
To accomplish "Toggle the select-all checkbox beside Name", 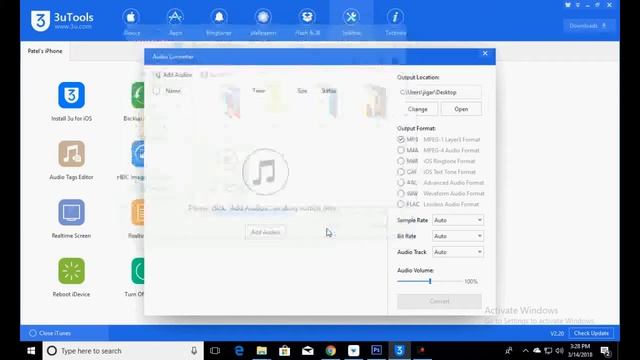I will tap(156, 91).
